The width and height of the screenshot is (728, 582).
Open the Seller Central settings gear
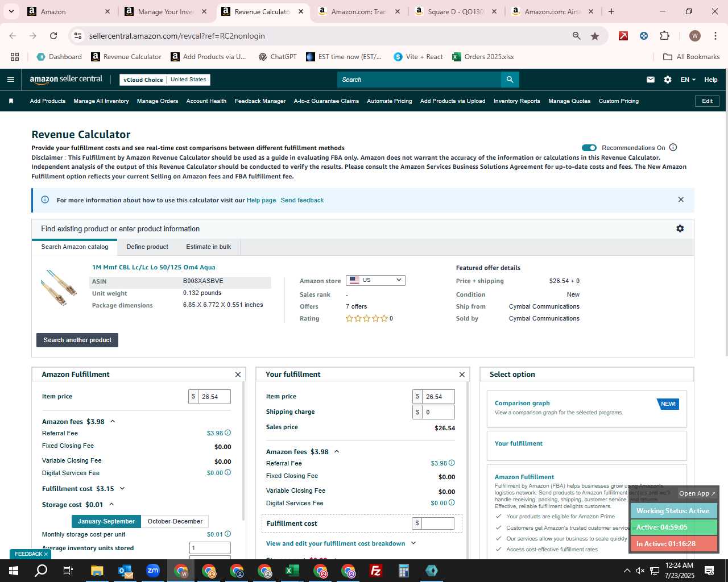click(x=668, y=80)
